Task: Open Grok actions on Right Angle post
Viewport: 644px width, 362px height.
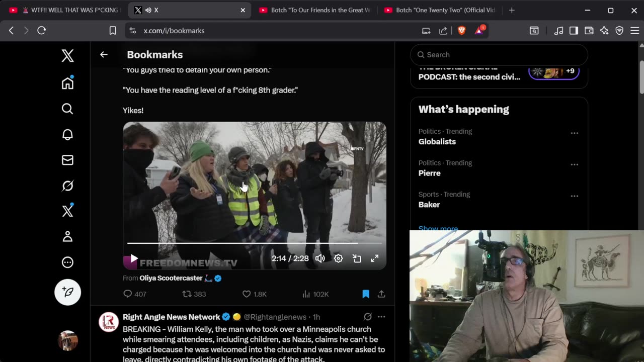Action: pyautogui.click(x=368, y=317)
